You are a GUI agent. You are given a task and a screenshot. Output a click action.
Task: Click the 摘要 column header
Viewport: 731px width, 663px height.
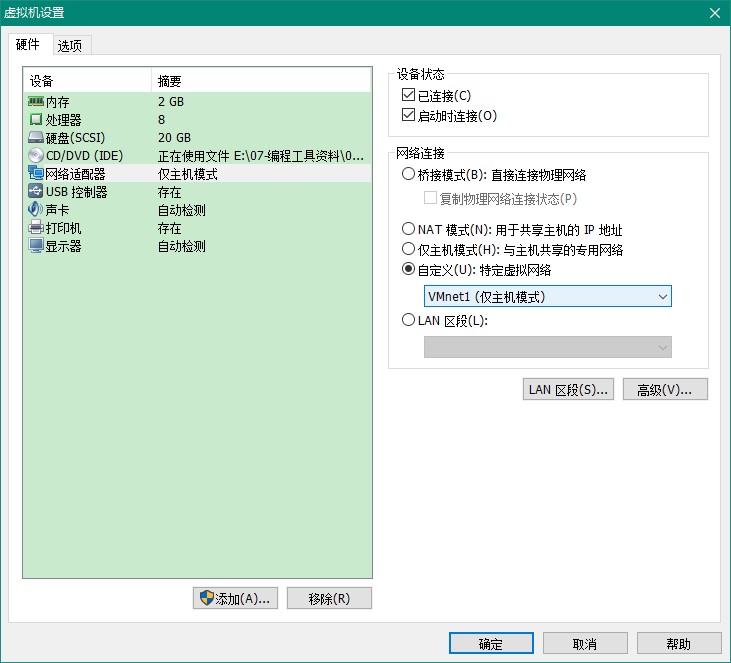click(x=261, y=81)
